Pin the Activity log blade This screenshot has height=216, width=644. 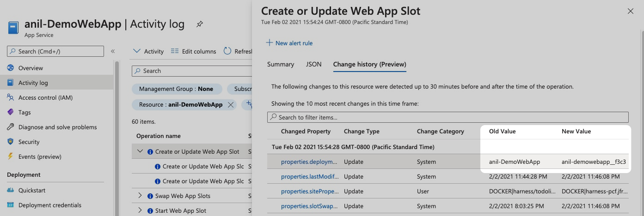point(200,24)
